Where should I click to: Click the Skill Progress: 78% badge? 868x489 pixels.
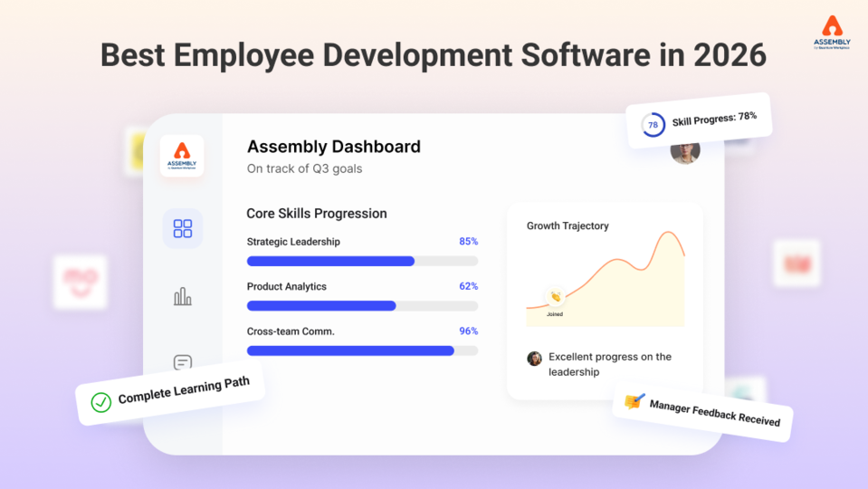click(x=699, y=120)
